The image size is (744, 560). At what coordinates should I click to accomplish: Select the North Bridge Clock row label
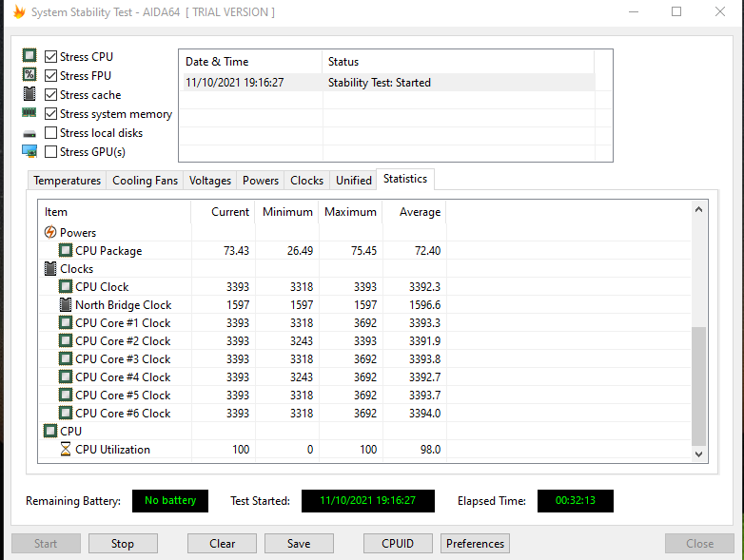pos(124,304)
